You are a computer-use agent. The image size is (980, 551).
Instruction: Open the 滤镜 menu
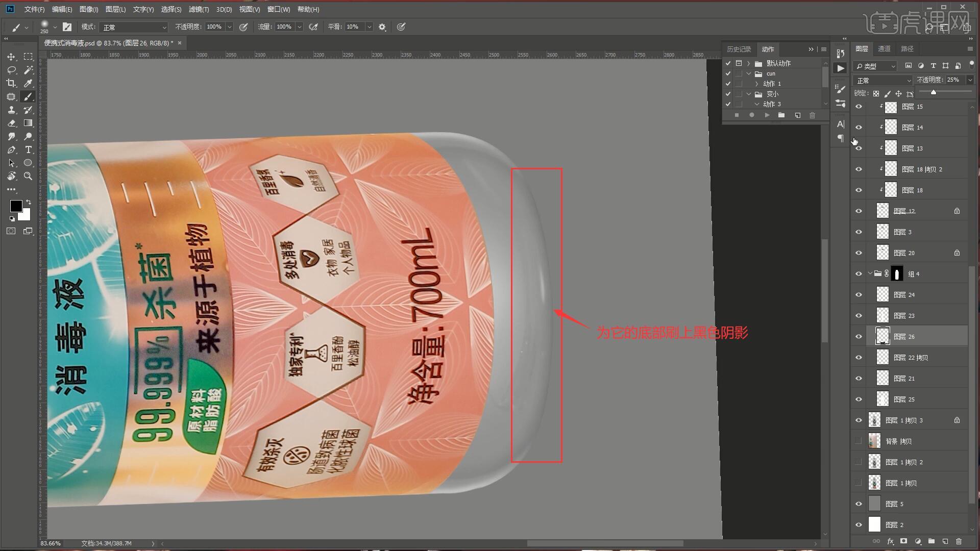tap(198, 9)
